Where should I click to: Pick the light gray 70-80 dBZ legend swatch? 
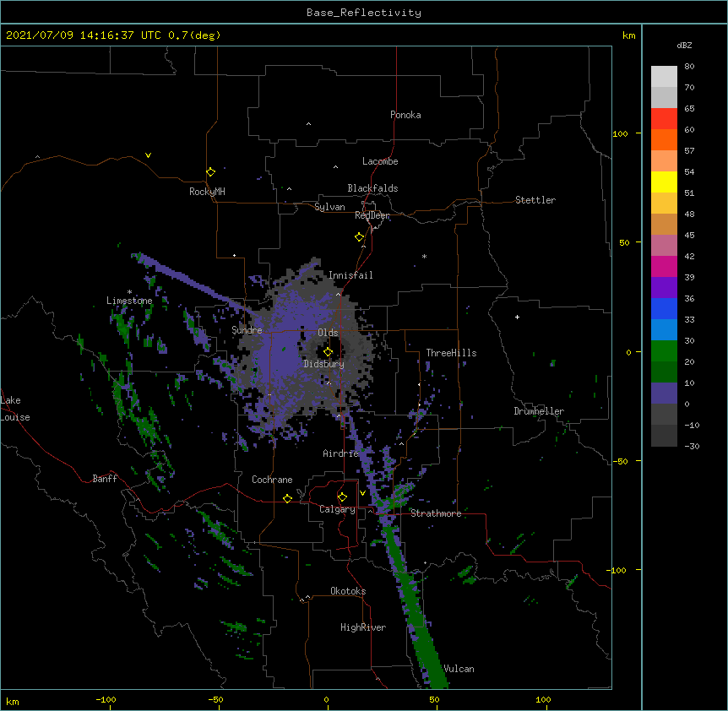coord(664,77)
